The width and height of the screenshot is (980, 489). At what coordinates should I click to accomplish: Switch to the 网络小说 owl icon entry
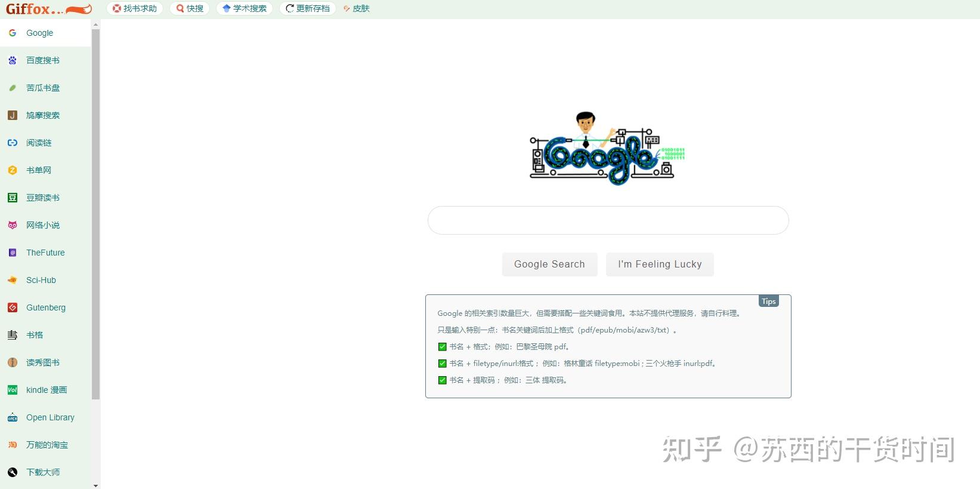pos(45,225)
